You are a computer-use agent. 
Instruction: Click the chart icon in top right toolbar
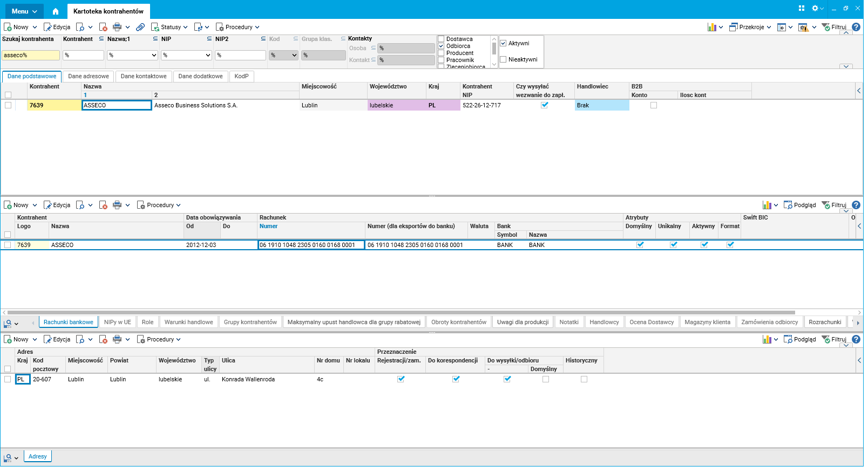[712, 27]
